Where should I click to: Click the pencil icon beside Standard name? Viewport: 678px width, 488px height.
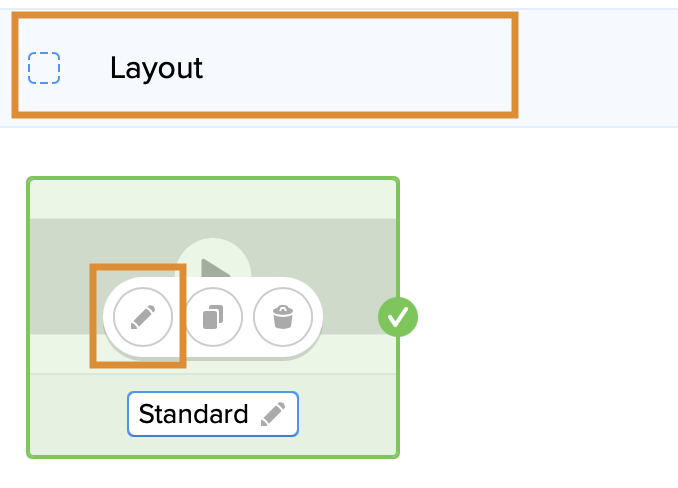tap(273, 414)
